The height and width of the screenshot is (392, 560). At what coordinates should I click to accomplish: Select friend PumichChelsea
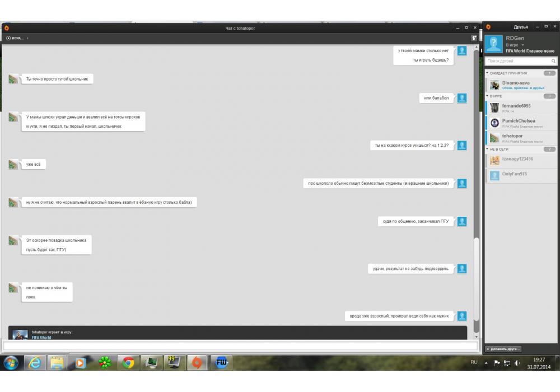[x=521, y=123]
